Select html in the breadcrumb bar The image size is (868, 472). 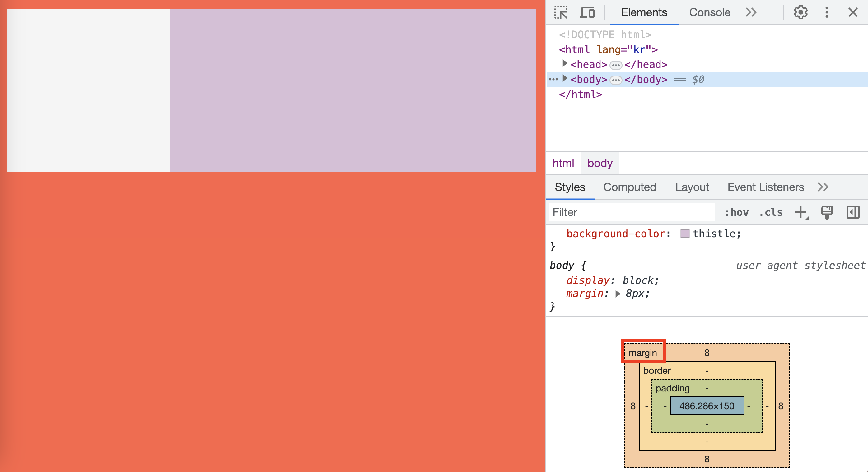click(563, 163)
